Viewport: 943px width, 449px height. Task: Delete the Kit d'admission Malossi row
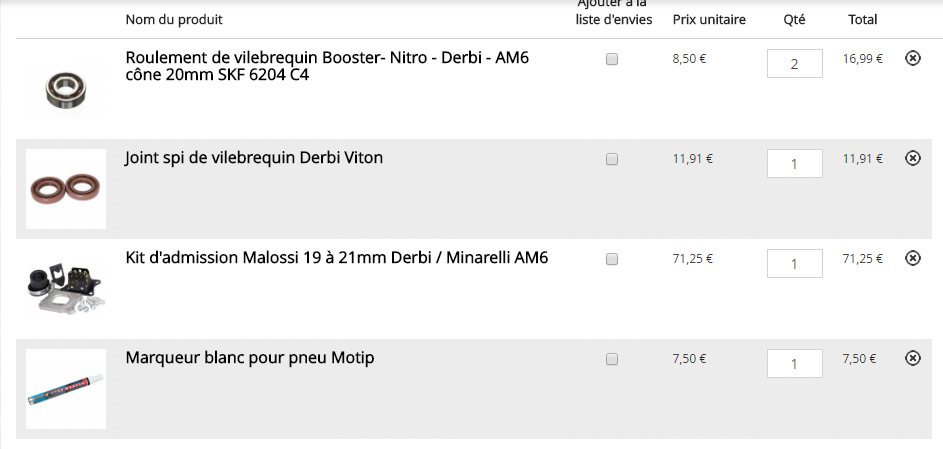click(x=912, y=258)
